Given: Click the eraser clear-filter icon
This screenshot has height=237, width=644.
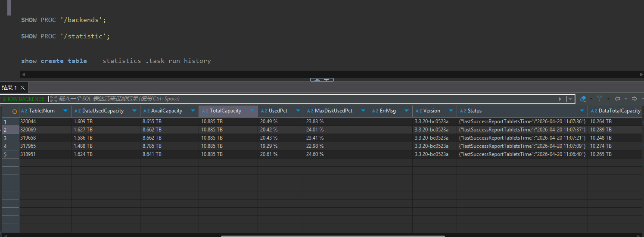Looking at the screenshot, I should click(583, 99).
